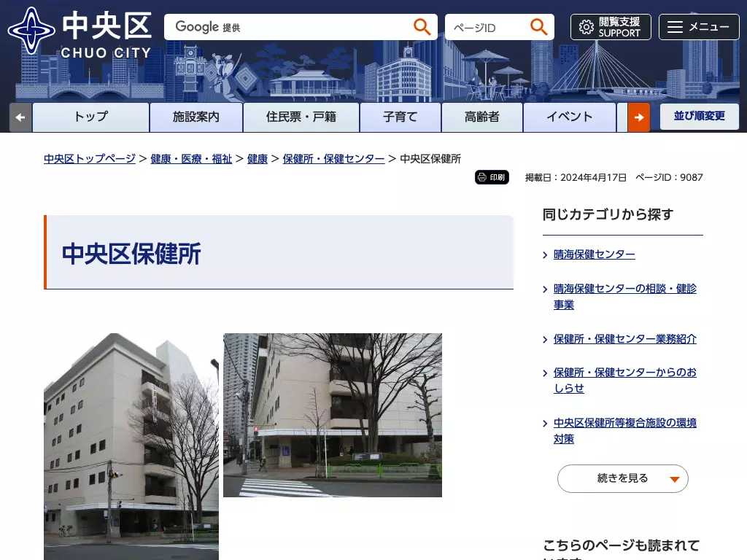Click the 中央区保健所 breadcrumb current page text

(x=430, y=158)
